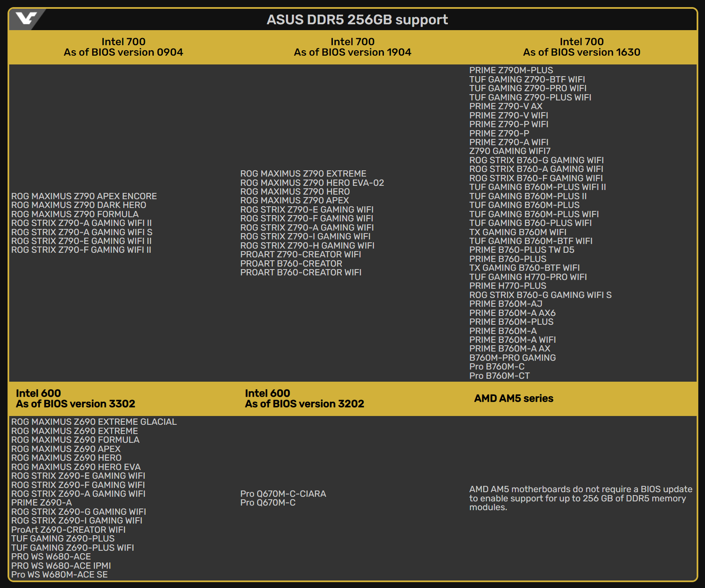Select PROART Z790-CREATOR WIFI entry
This screenshot has height=588, width=705.
[301, 254]
